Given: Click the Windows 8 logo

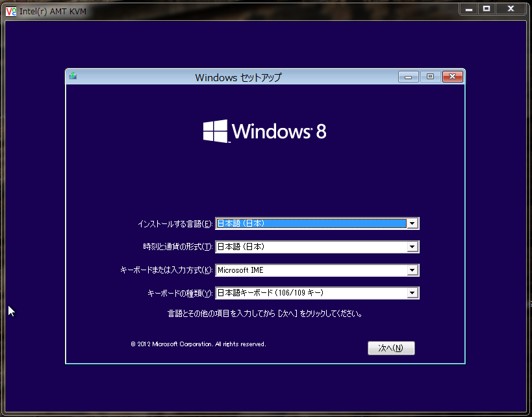Looking at the screenshot, I should click(264, 131).
